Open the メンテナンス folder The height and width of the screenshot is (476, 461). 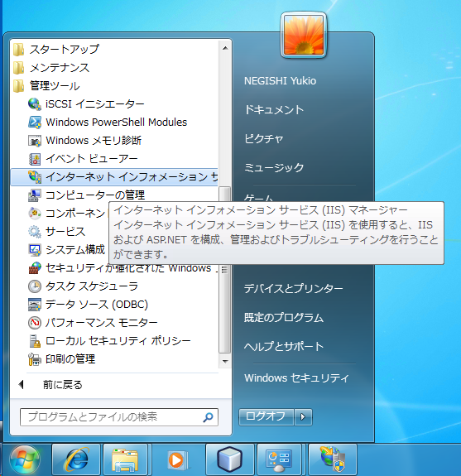click(60, 67)
